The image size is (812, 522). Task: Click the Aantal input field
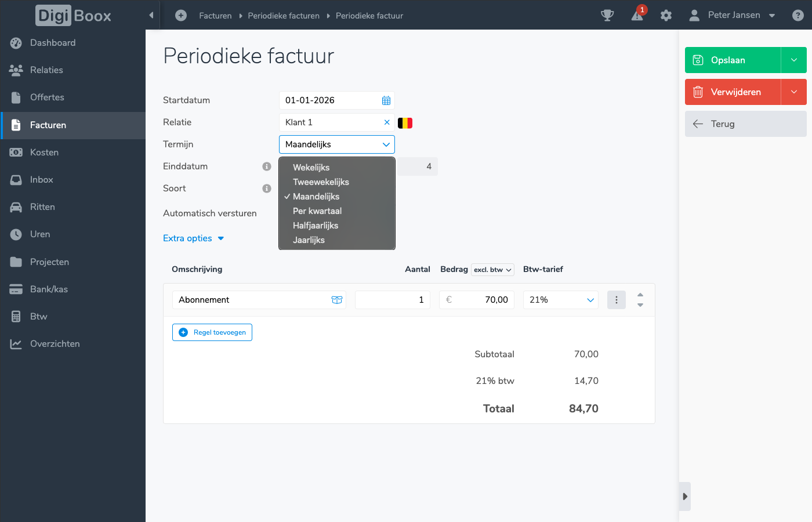tap(393, 300)
